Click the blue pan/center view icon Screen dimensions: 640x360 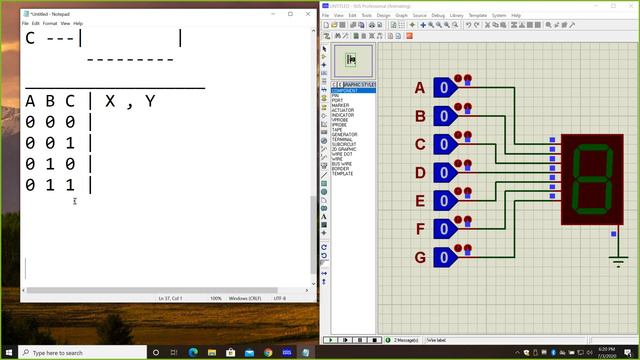(423, 25)
